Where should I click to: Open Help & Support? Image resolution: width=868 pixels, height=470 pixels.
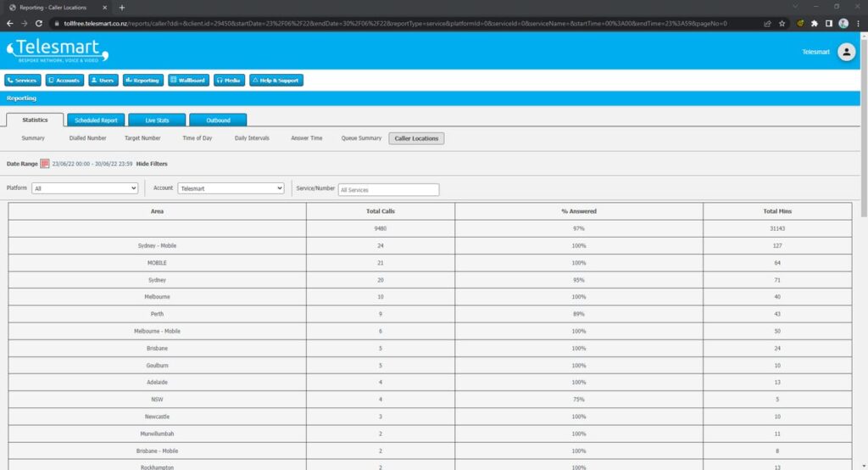point(275,81)
